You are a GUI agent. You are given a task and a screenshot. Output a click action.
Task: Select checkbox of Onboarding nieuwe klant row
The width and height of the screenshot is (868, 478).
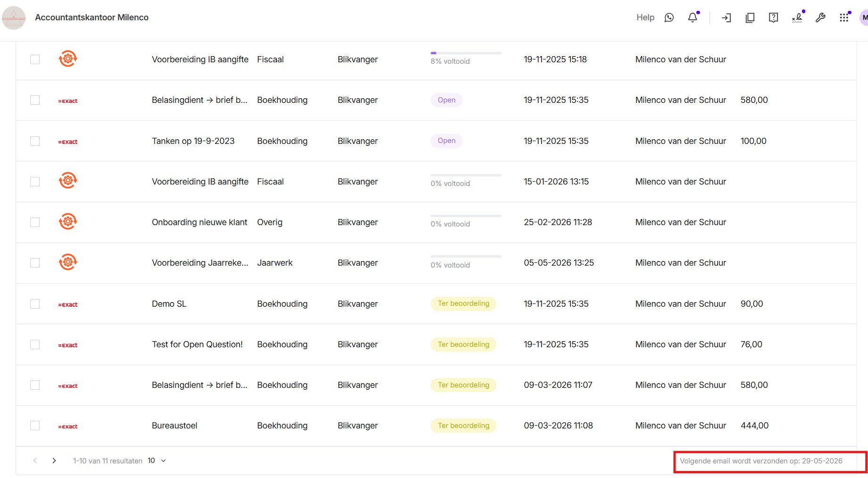[x=35, y=222]
